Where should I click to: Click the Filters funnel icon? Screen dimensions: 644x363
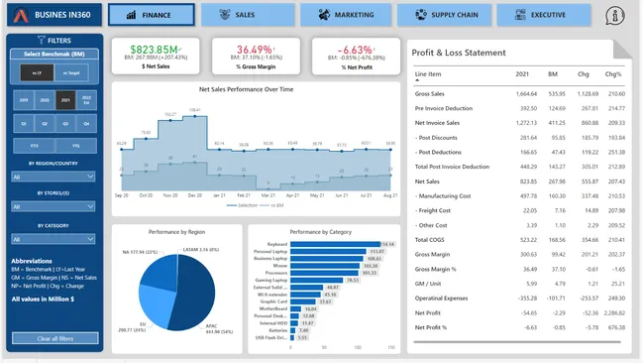pos(41,40)
